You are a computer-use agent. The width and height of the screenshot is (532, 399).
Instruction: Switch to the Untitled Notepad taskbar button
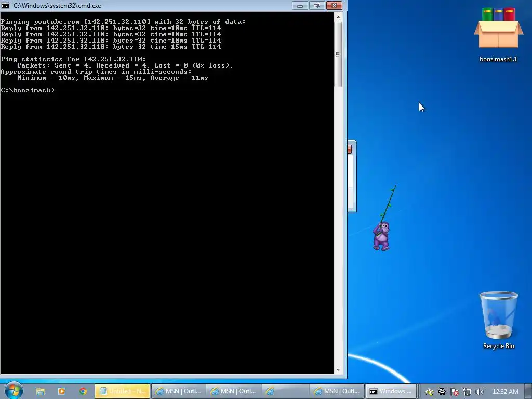pos(123,391)
